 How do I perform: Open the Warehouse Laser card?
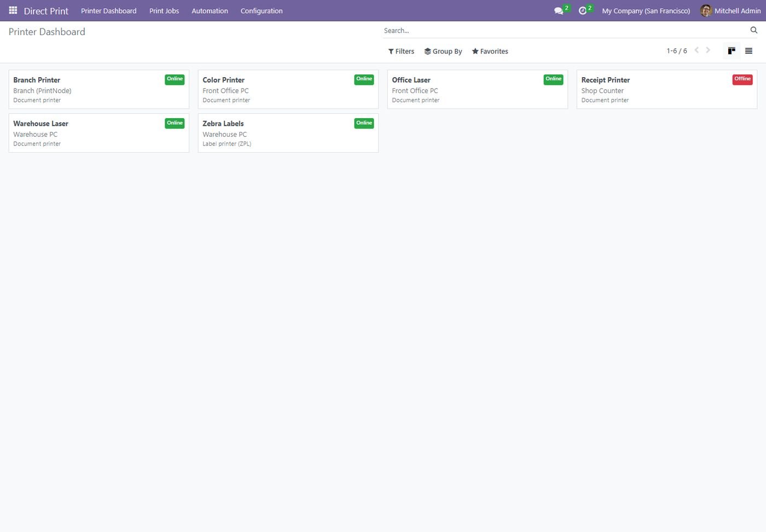click(99, 133)
